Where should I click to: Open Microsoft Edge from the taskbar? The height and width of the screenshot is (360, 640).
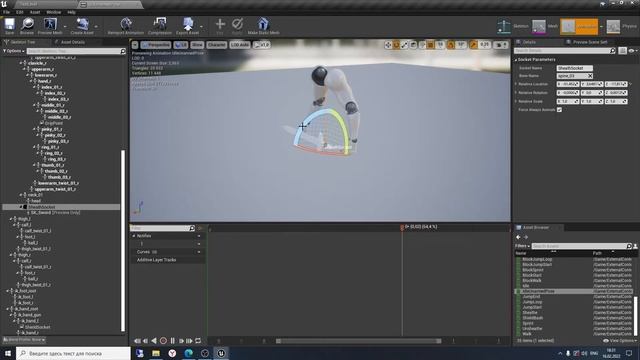(189, 353)
